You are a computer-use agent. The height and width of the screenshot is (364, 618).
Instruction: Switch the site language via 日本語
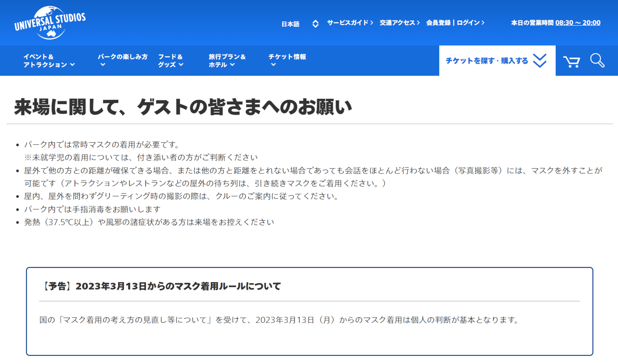[x=290, y=23]
